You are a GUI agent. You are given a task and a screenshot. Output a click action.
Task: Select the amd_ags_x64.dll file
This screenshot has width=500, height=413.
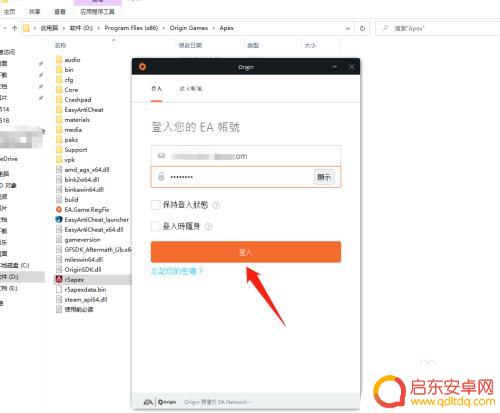point(83,170)
